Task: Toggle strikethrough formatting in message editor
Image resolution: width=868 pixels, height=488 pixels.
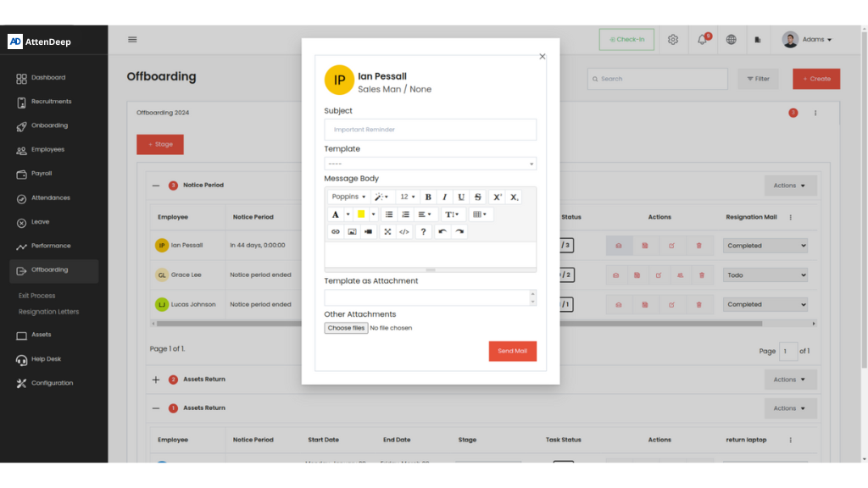Action: (x=478, y=197)
